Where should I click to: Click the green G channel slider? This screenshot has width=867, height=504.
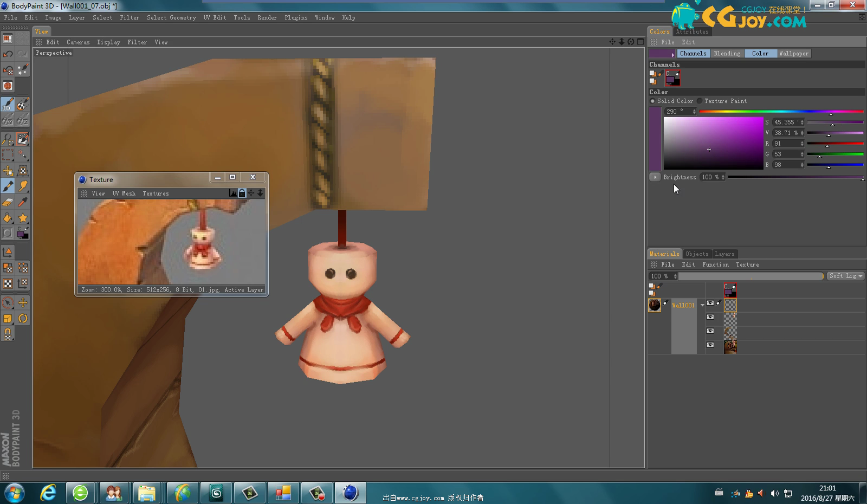coord(835,154)
